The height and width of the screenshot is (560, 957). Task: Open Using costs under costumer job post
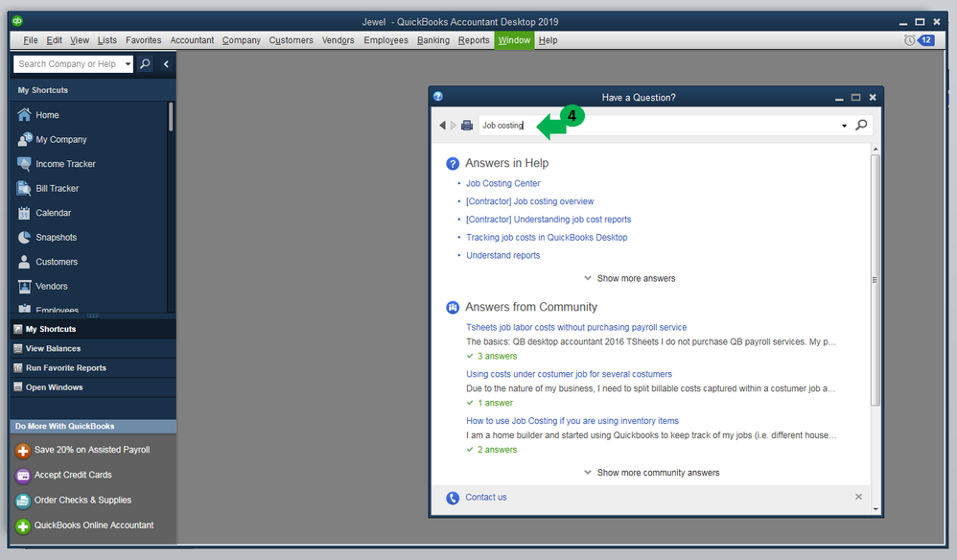(569, 374)
